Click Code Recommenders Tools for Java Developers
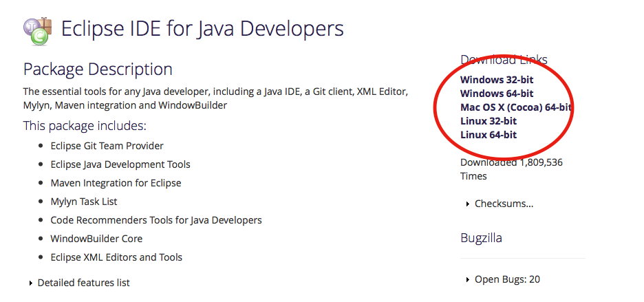The width and height of the screenshot is (644, 302). 156,221
